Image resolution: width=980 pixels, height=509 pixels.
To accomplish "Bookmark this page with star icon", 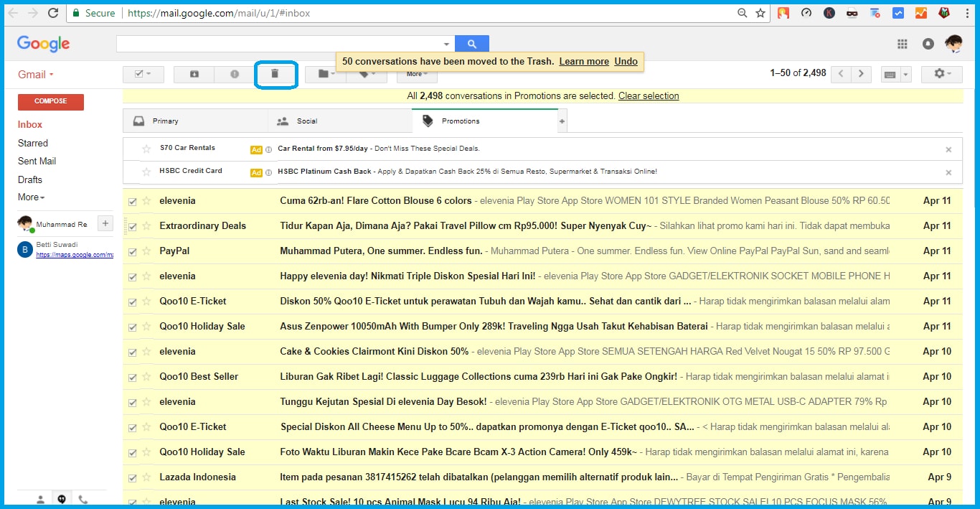I will coord(760,13).
